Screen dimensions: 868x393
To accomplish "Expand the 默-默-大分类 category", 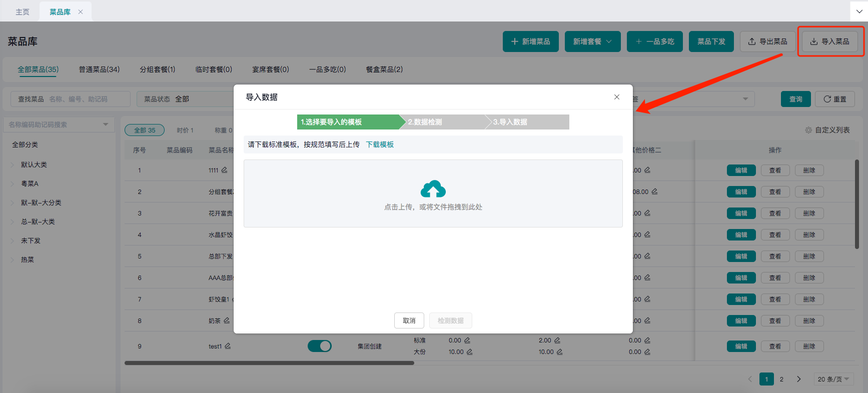I will pyautogui.click(x=12, y=202).
